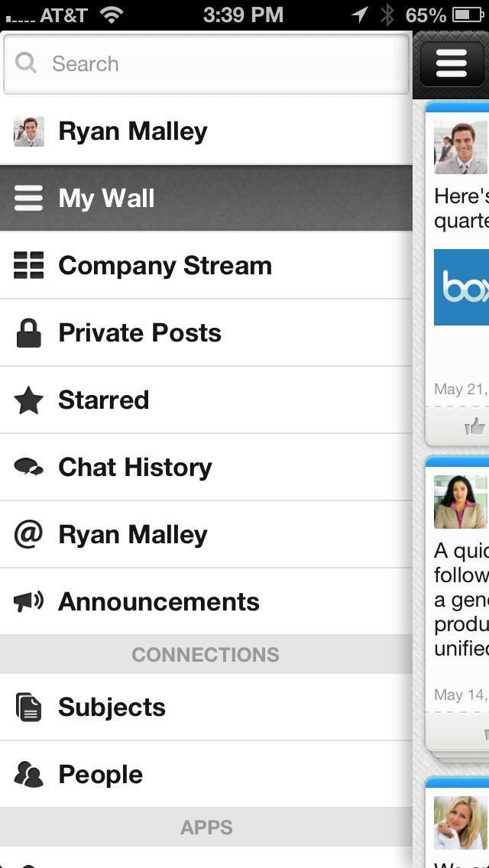Open the Box logo attachment thumbnail
The width and height of the screenshot is (489, 868).
pyautogui.click(x=462, y=287)
